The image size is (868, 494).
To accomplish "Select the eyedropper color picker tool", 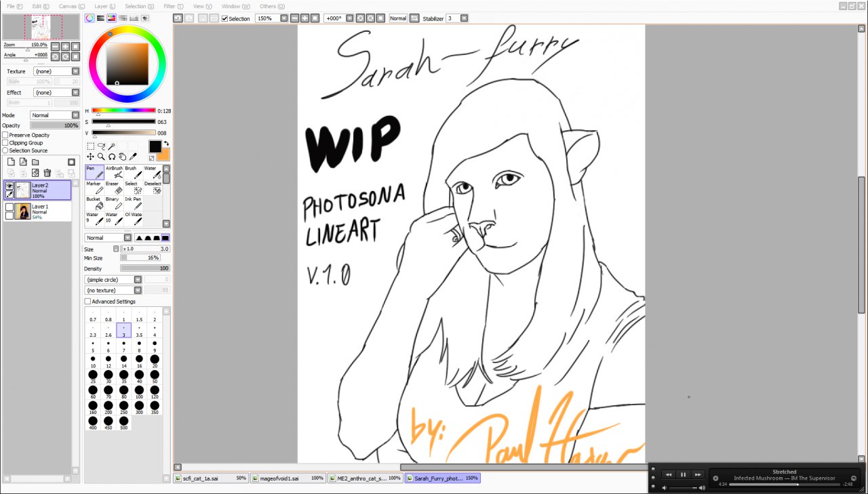I will 134,157.
